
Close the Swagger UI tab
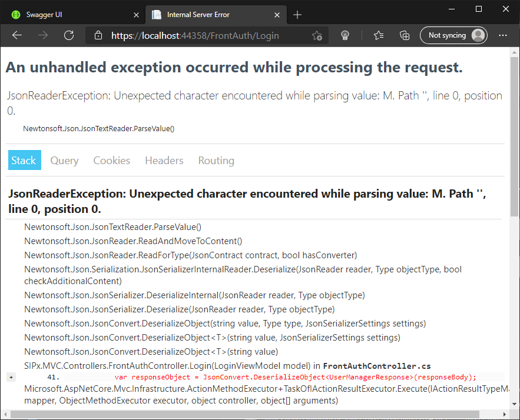(136, 15)
